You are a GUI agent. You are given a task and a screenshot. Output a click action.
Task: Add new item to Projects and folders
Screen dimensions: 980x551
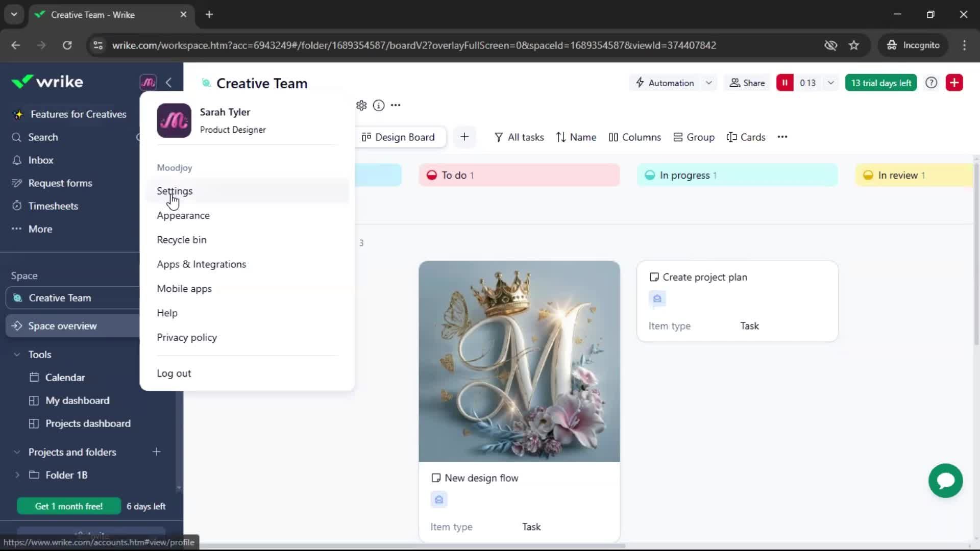coord(157,452)
